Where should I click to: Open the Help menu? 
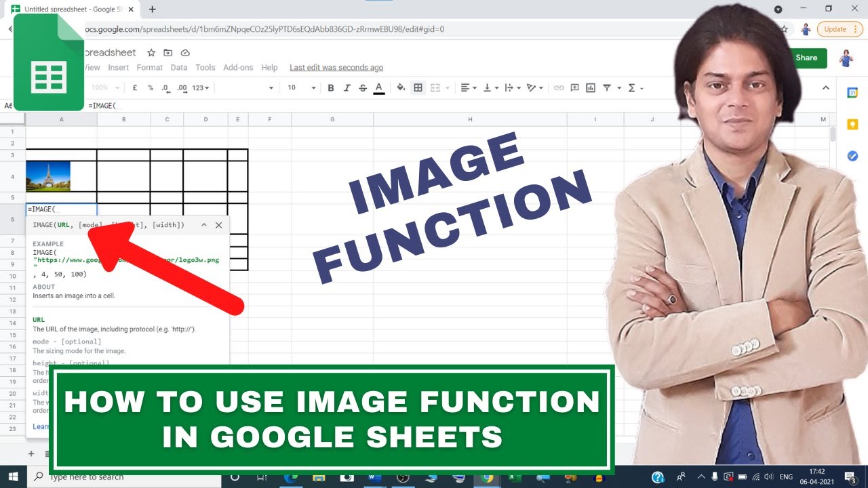click(x=269, y=68)
